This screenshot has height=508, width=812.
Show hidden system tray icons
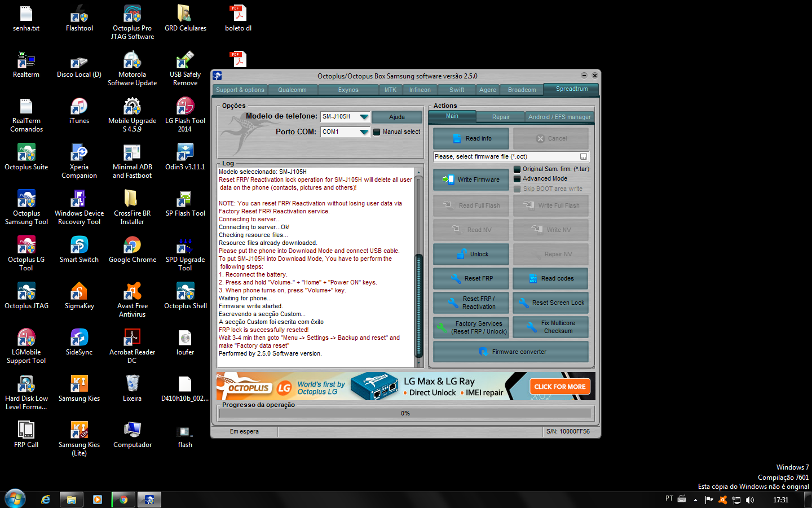(695, 500)
